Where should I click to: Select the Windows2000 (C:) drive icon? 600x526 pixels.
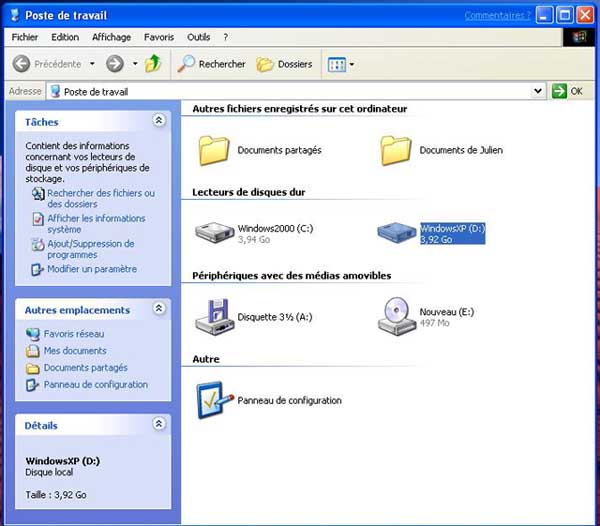(214, 232)
